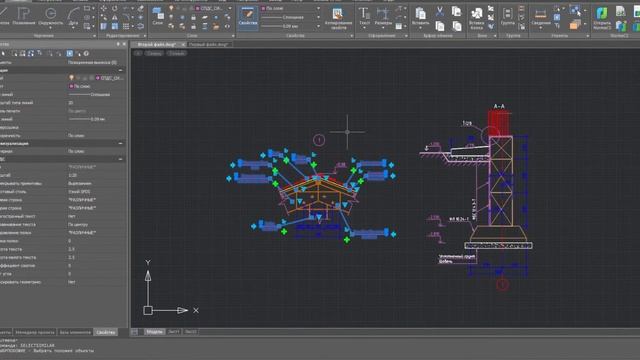Screen dimensions: 640x360
Task: Launch Copy Properties (Копирование свойств) tool
Action: click(x=338, y=19)
